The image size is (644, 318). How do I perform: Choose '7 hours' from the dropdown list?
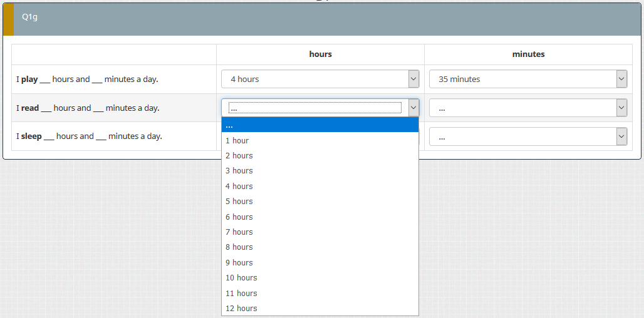pyautogui.click(x=319, y=232)
